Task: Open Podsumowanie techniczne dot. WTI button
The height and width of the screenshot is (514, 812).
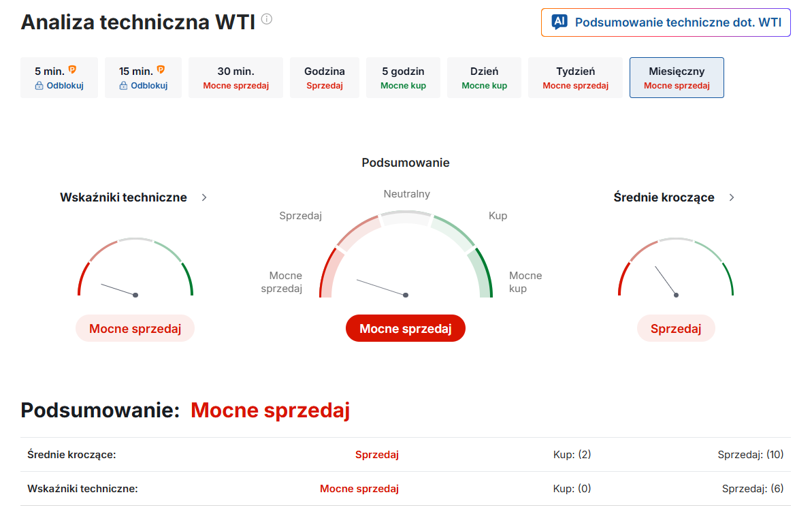Action: click(x=666, y=22)
